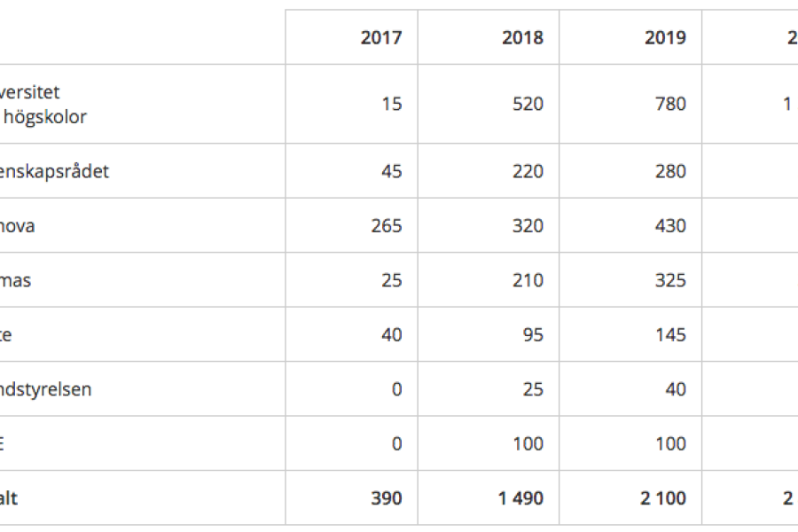Click the Vetenskapsrådet row label
The image size is (798, 532).
click(55, 171)
